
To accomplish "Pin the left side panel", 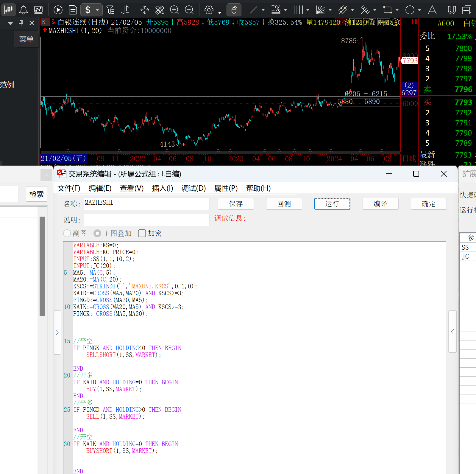I will 21,23.
